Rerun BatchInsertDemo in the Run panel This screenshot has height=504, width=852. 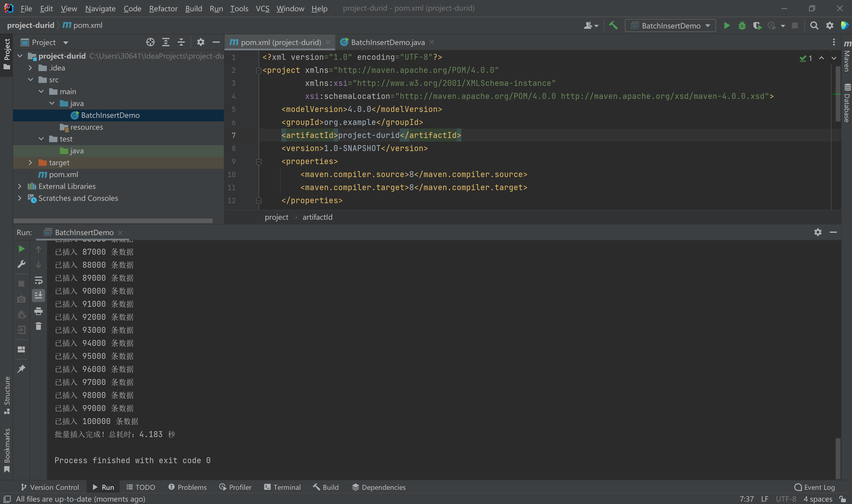point(21,249)
